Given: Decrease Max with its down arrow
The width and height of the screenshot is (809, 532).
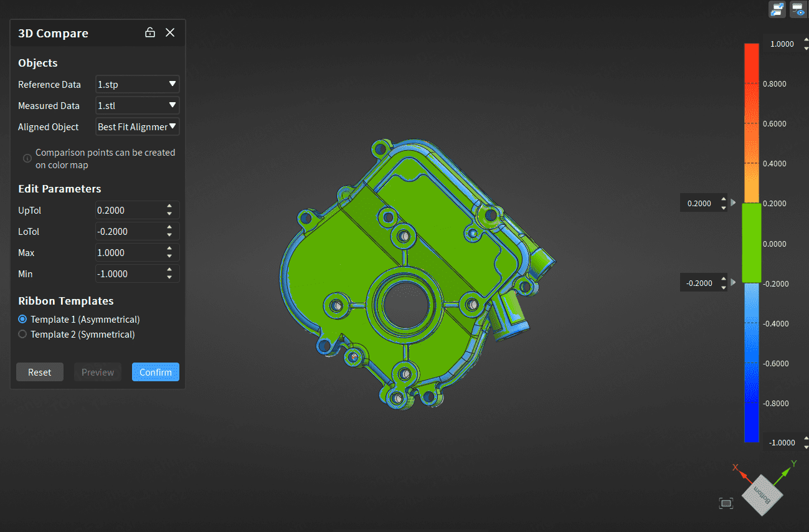Looking at the screenshot, I should click(x=169, y=256).
